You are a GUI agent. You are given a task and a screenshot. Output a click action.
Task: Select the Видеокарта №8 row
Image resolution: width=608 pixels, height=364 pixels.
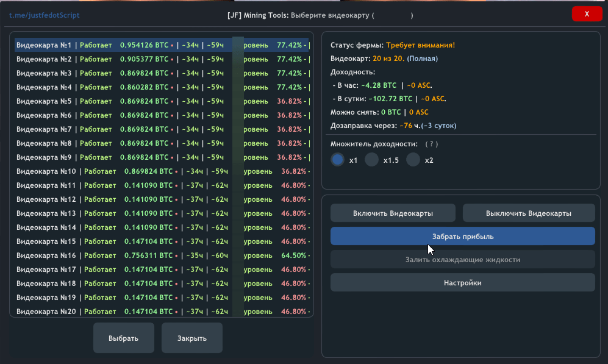click(x=162, y=143)
